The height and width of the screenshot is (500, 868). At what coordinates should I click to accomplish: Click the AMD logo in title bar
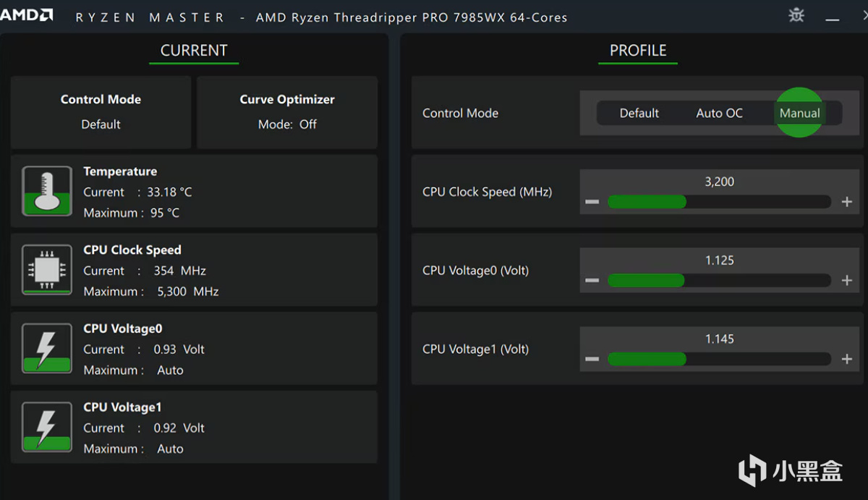point(27,15)
